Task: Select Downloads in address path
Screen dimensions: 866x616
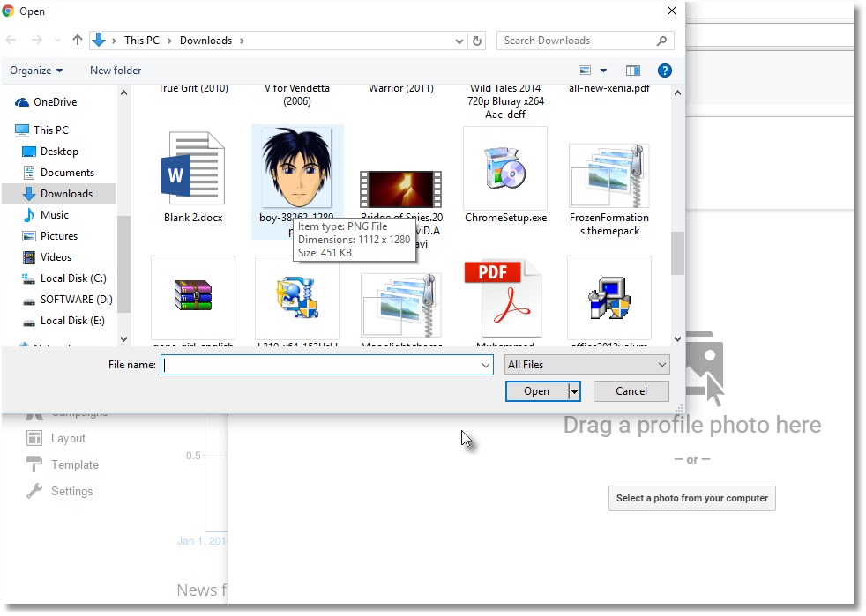Action: tap(206, 41)
